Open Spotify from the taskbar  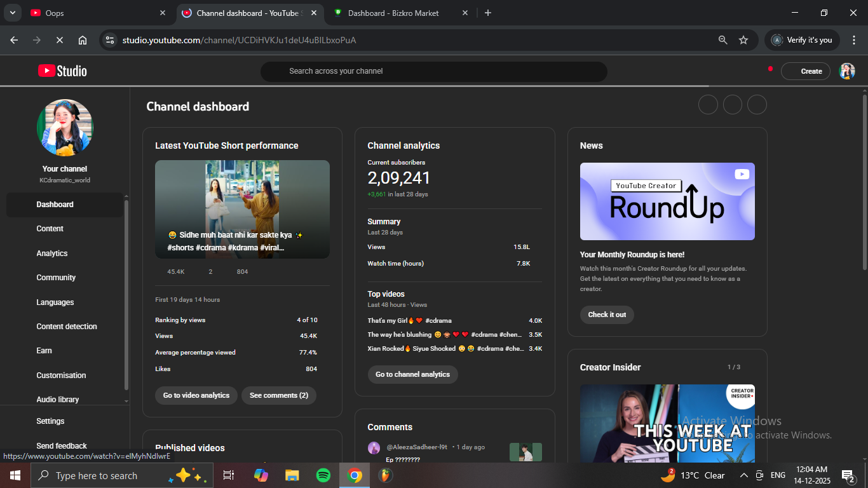pyautogui.click(x=323, y=475)
